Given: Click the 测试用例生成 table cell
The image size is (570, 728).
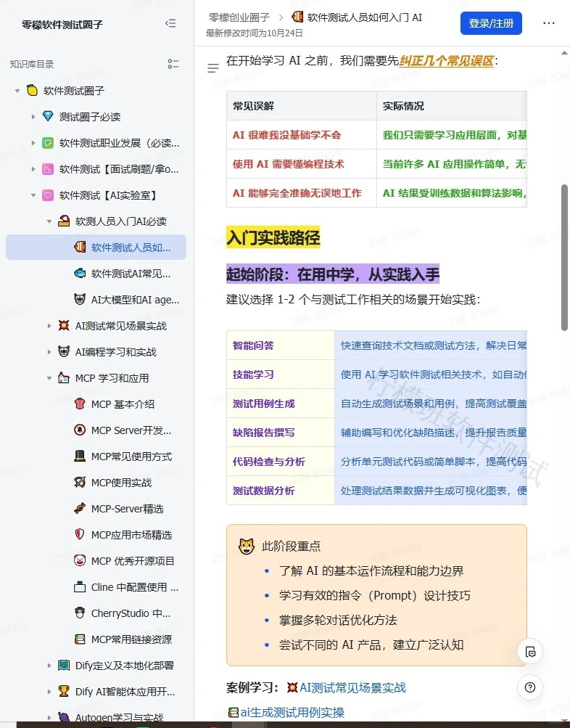Looking at the screenshot, I should (x=280, y=404).
